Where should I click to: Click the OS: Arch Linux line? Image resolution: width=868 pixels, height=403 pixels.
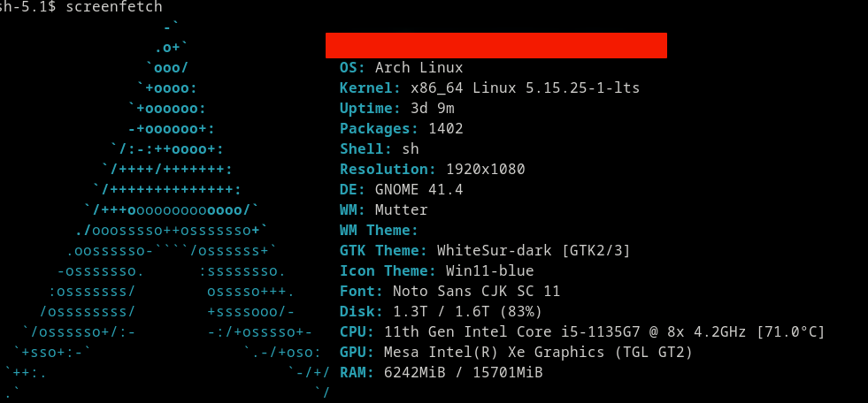pos(402,68)
